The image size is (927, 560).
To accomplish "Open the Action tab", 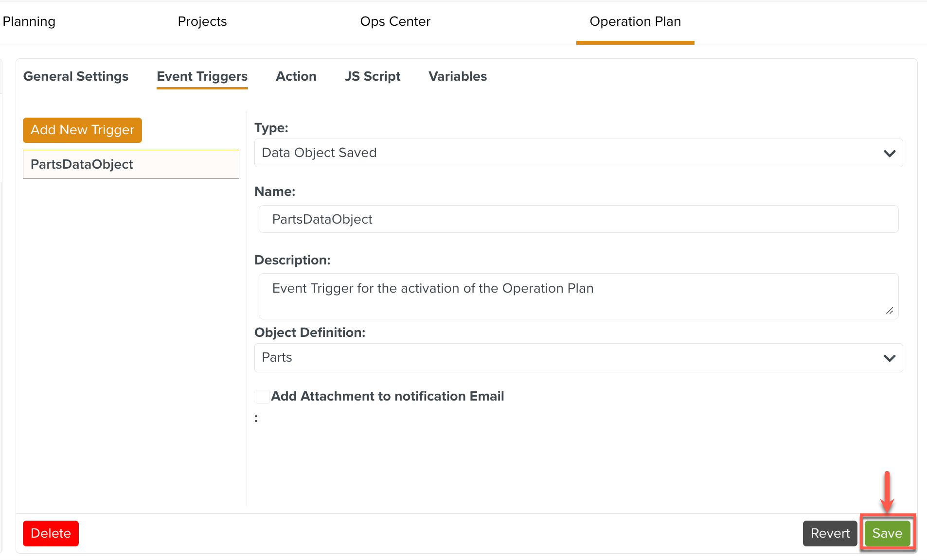I will (x=296, y=76).
